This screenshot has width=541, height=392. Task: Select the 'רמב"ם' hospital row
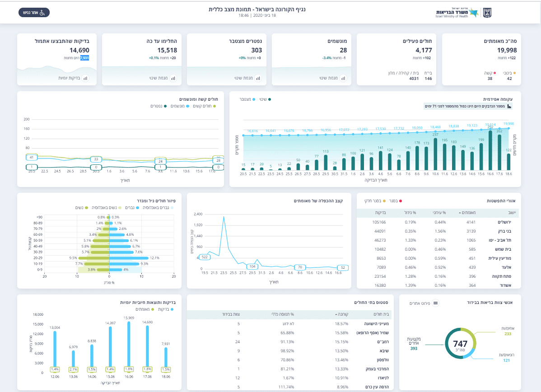coord(291,341)
